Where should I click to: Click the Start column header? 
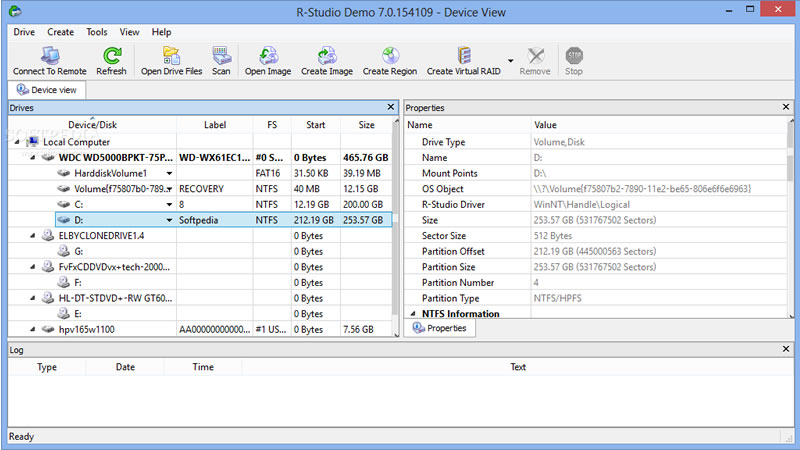tap(315, 124)
